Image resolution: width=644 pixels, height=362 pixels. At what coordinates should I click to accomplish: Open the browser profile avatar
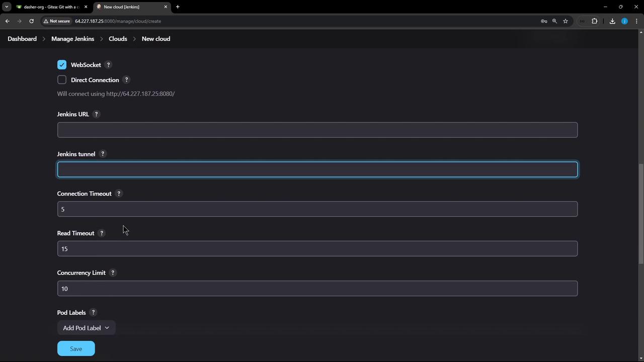click(624, 21)
